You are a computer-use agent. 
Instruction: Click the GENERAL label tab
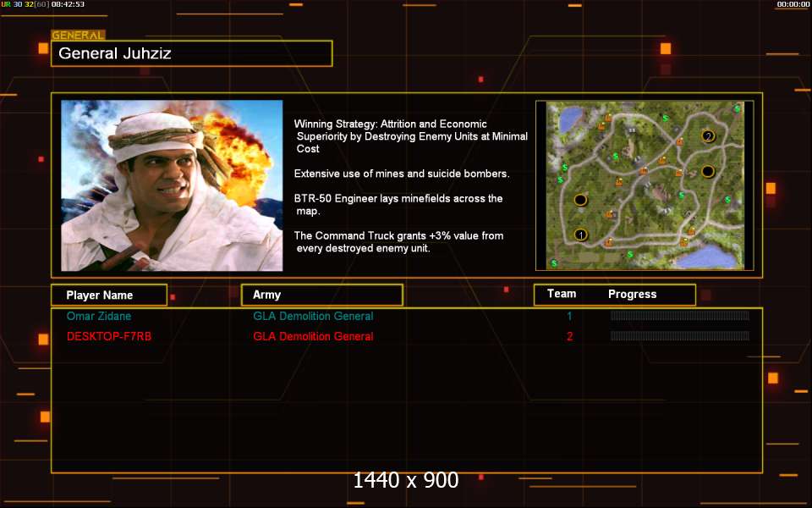pyautogui.click(x=78, y=36)
